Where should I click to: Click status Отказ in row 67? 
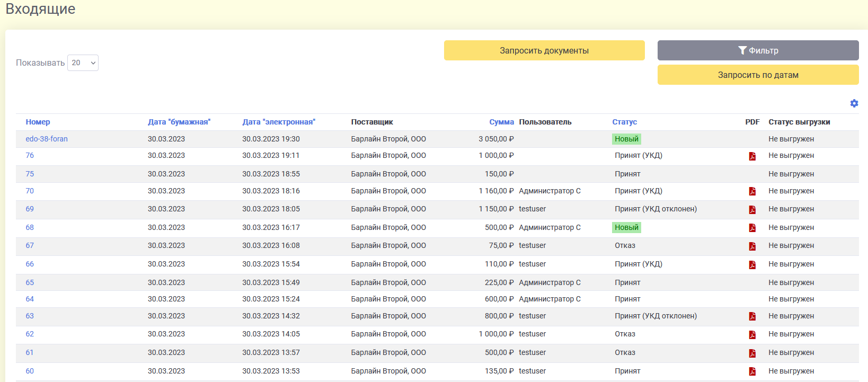(625, 245)
